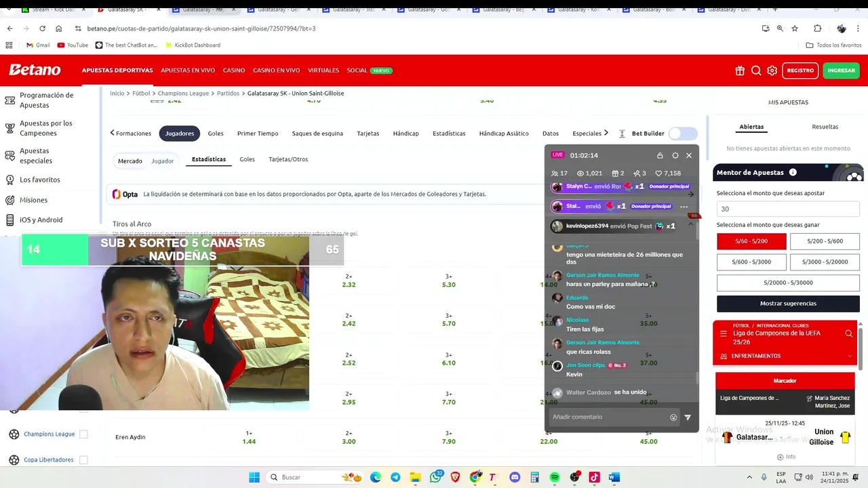Open the hamburger menu in the UEFA league widget
This screenshot has height=488, width=868.
[x=724, y=333]
